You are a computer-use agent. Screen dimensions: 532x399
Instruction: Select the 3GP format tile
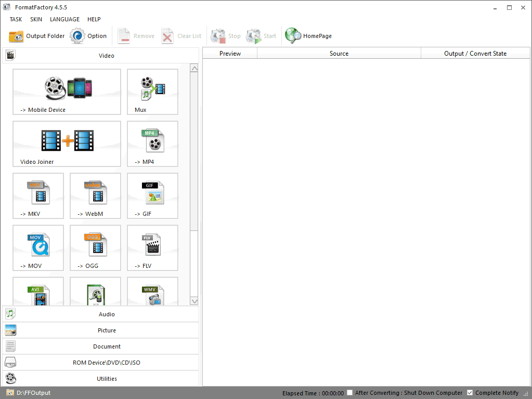pyautogui.click(x=95, y=291)
